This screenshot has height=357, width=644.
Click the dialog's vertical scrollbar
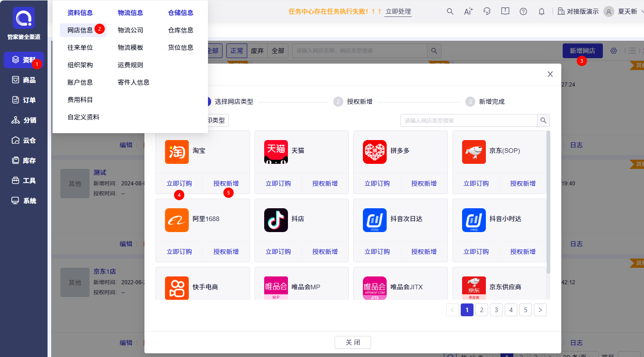click(x=548, y=202)
